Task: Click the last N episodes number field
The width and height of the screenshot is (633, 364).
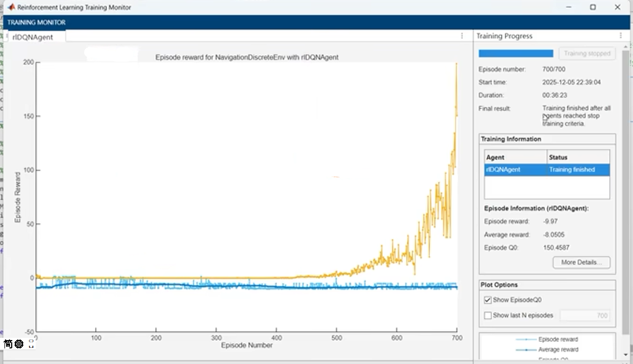Action: (585, 316)
